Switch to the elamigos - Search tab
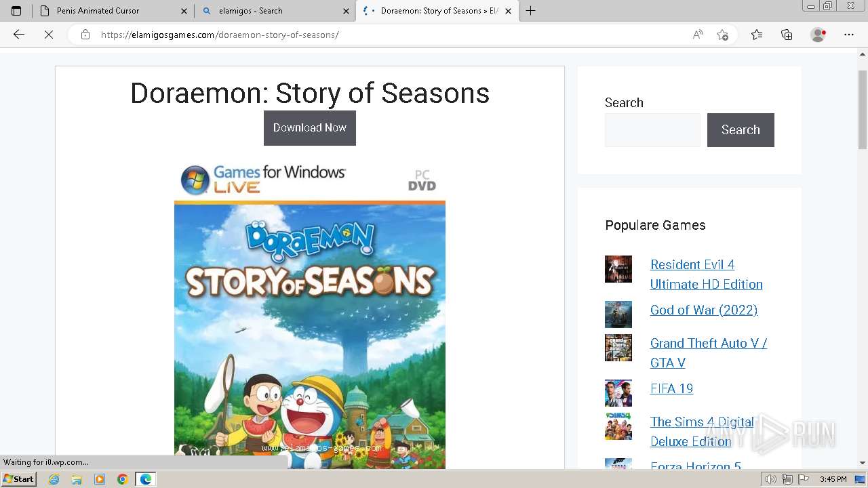 (x=275, y=11)
